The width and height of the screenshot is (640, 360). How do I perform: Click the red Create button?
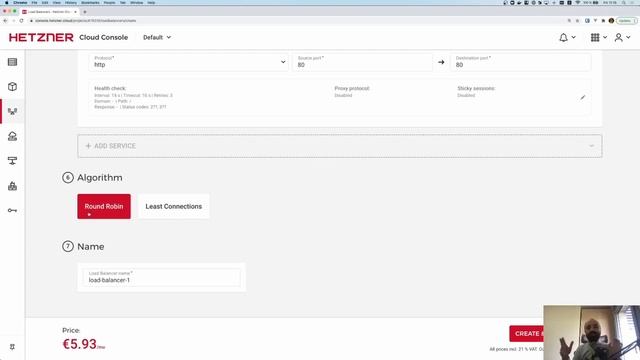click(x=527, y=333)
